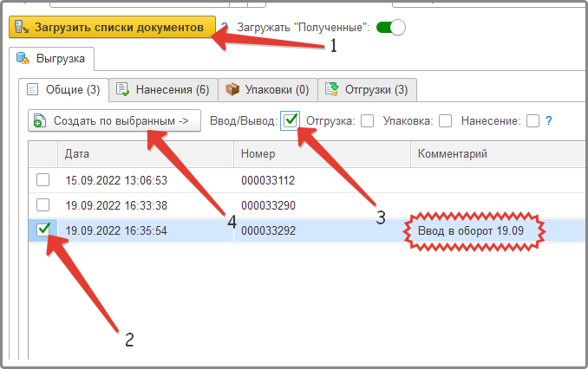
Task: Sort by the Комментарий column header
Action: tap(499, 154)
